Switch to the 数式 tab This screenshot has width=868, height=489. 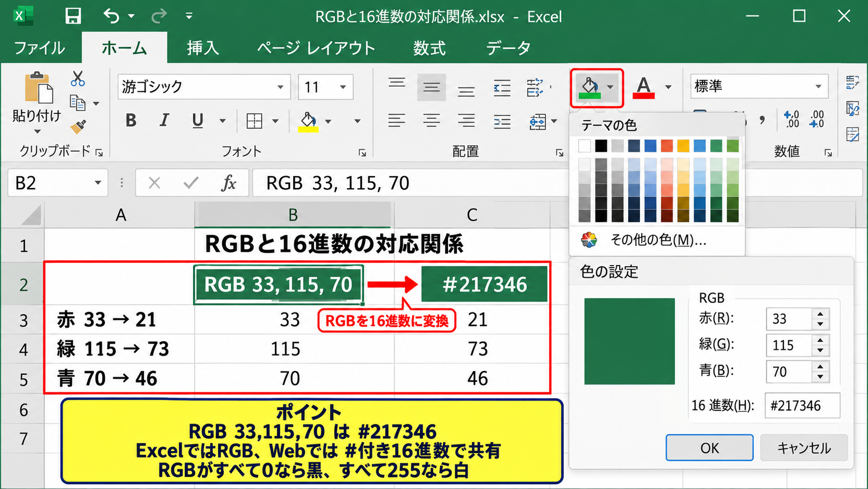(429, 48)
